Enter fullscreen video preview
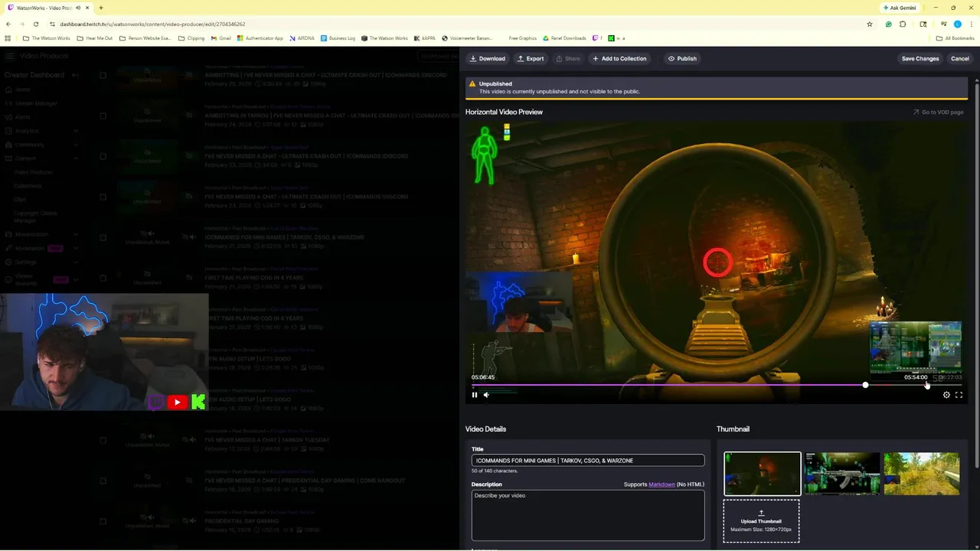This screenshot has width=980, height=551. coord(959,395)
